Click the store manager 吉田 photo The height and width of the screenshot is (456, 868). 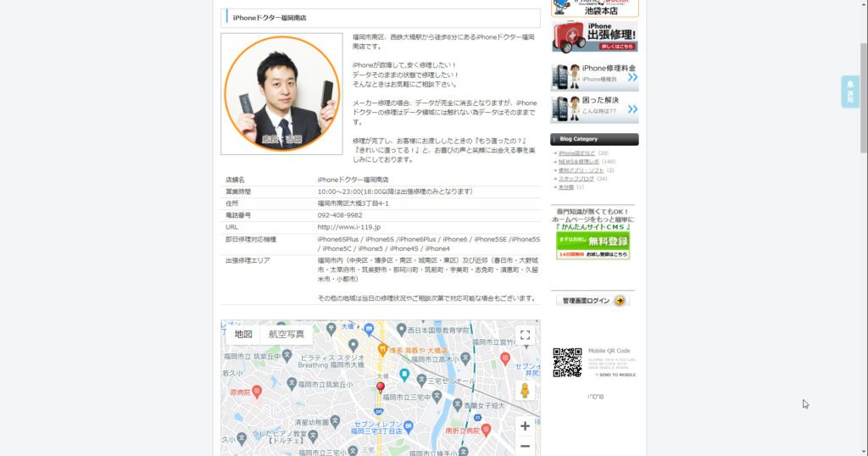point(281,93)
